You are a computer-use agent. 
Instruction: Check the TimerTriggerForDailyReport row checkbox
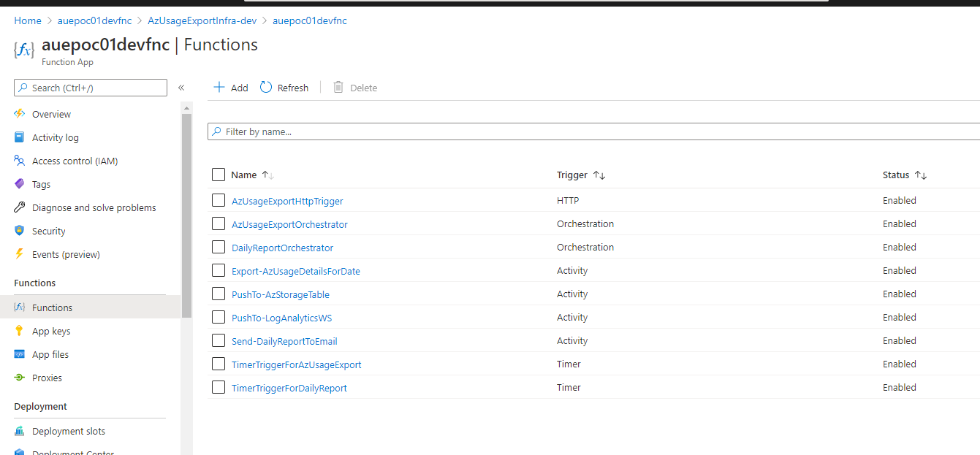pyautogui.click(x=219, y=387)
